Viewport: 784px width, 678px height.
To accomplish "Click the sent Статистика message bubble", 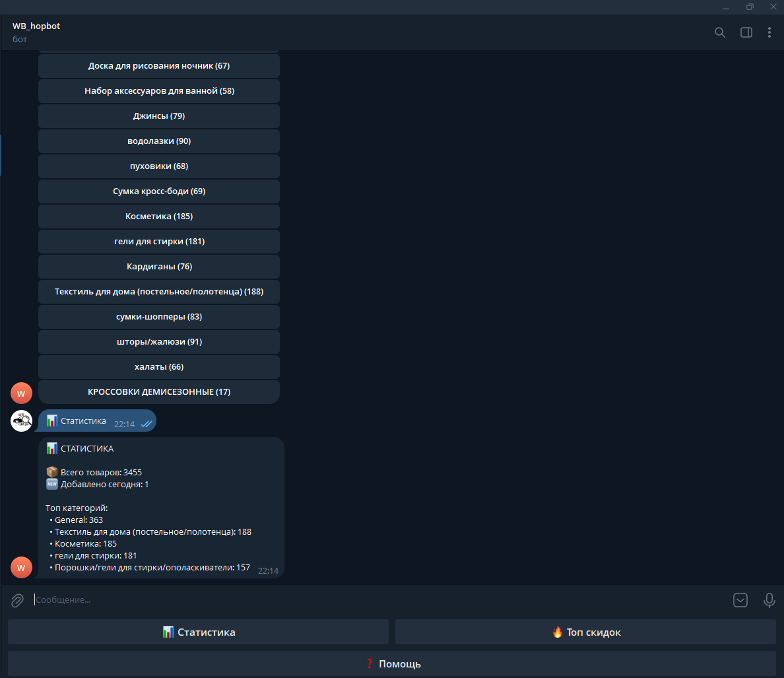I will point(98,421).
